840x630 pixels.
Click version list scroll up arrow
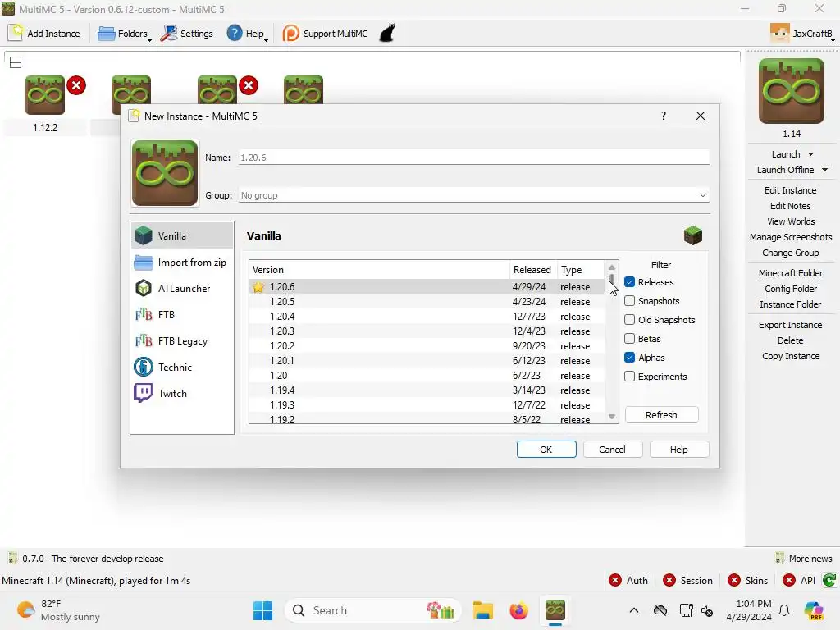[612, 267]
